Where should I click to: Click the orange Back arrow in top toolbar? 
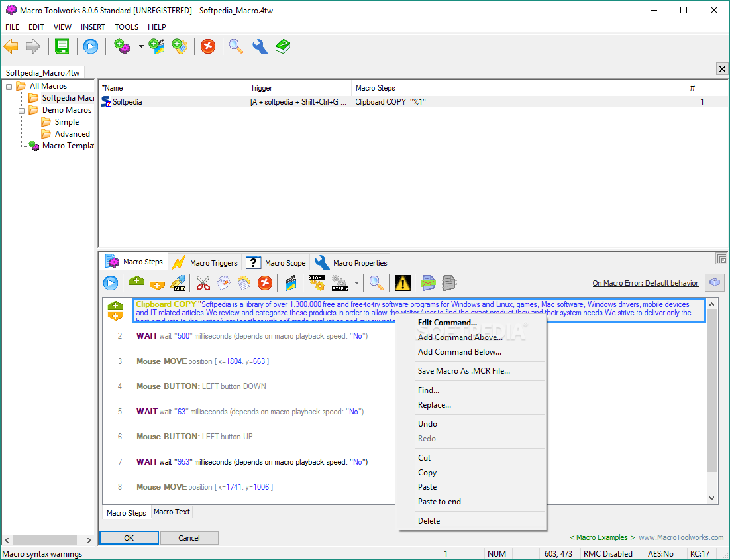click(x=11, y=46)
